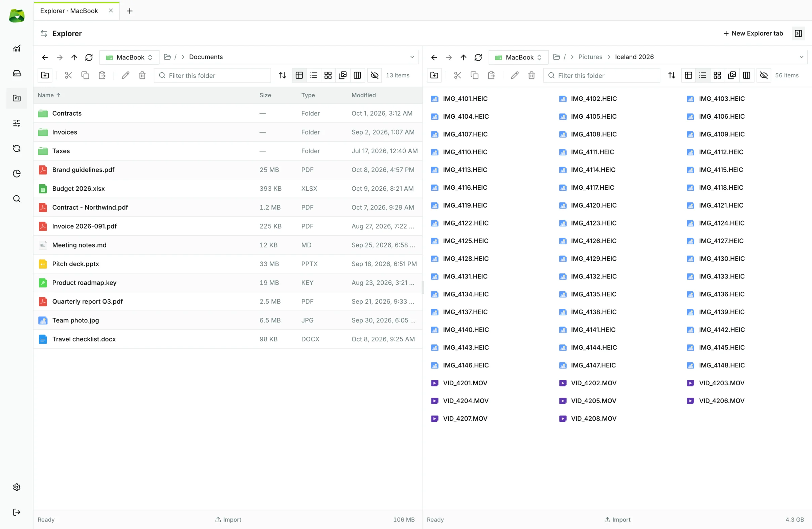The width and height of the screenshot is (812, 529).
Task: Click Import in right pane footer
Action: [x=617, y=520]
